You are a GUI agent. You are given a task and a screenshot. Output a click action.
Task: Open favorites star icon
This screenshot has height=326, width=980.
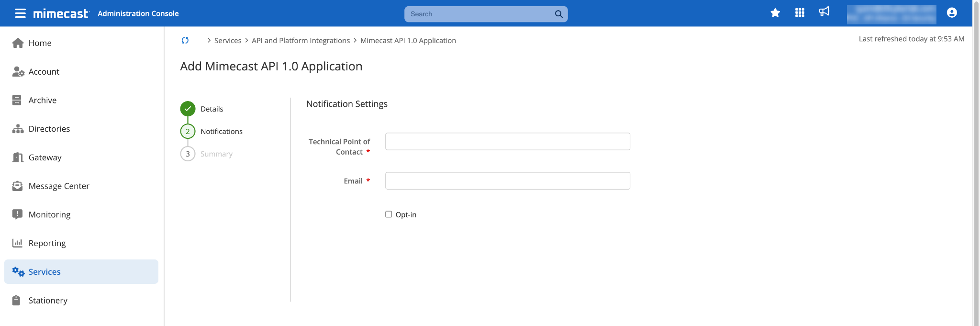(x=775, y=13)
